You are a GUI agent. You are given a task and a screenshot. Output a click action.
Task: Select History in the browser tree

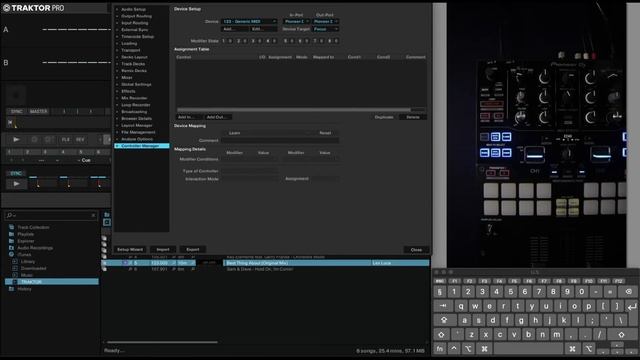pos(24,289)
